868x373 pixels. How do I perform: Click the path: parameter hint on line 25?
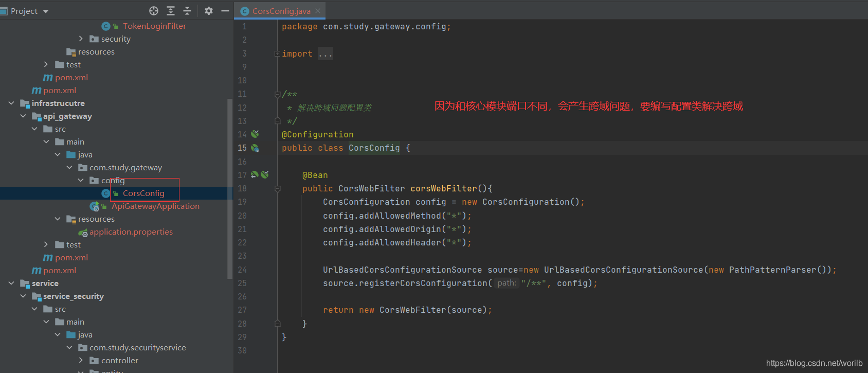pos(507,283)
